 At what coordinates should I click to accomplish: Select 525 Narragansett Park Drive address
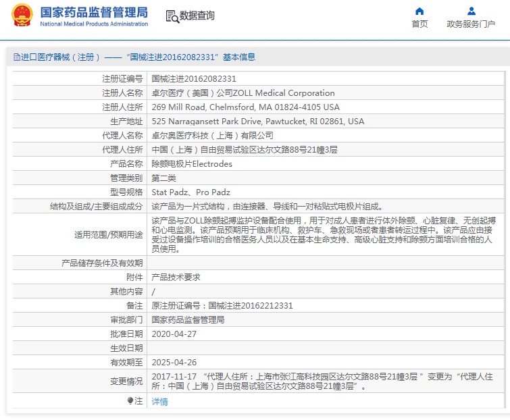coord(257,122)
